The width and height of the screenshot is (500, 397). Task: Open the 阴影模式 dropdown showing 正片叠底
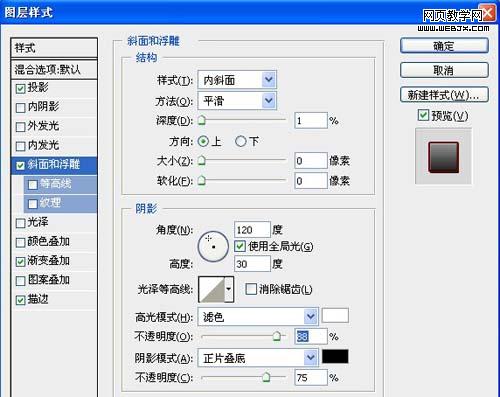258,358
